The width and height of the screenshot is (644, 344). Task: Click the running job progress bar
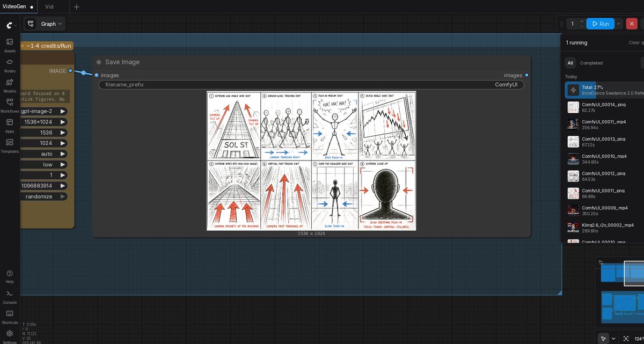click(605, 90)
